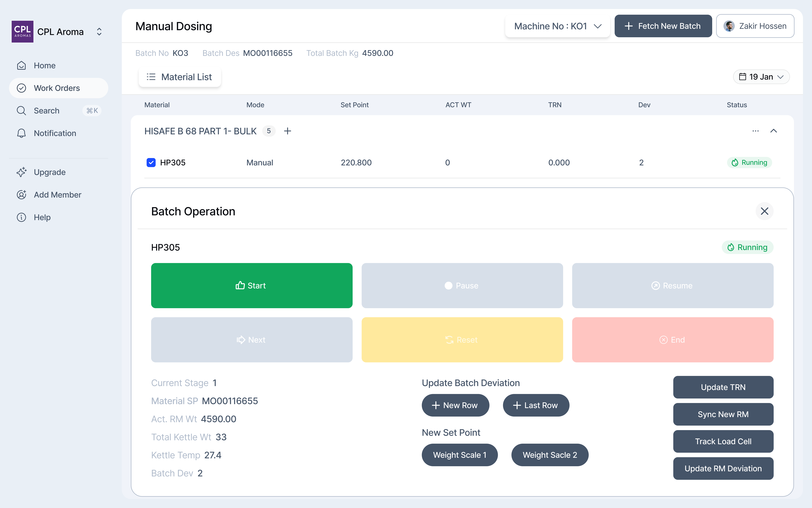
Task: Click the Resume button
Action: click(x=673, y=286)
